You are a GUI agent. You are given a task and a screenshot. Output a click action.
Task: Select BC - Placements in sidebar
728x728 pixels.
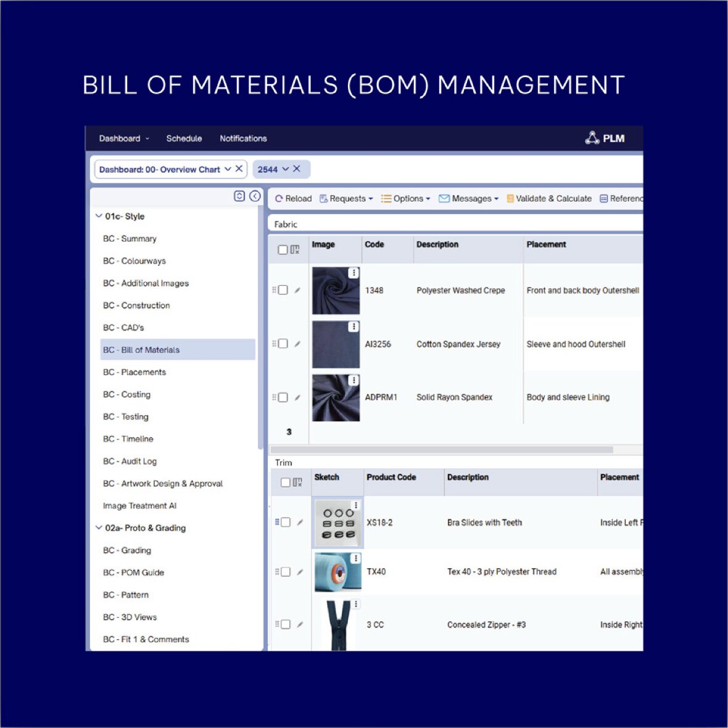pos(134,372)
